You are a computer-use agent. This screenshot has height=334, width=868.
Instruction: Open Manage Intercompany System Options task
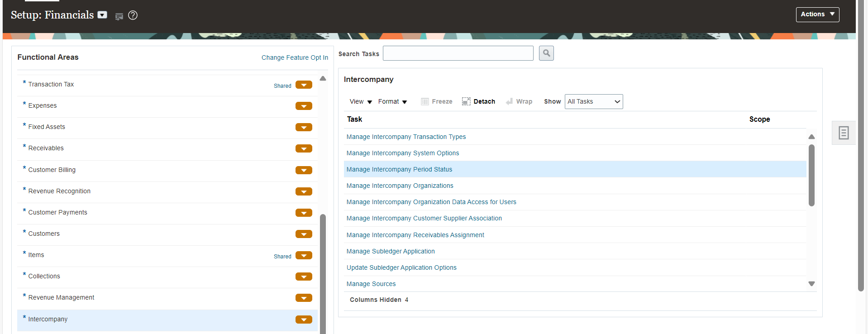[x=403, y=153]
